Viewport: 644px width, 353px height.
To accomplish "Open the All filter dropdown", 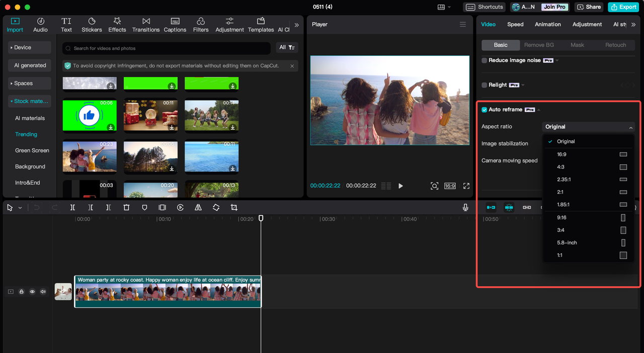I will [x=287, y=47].
